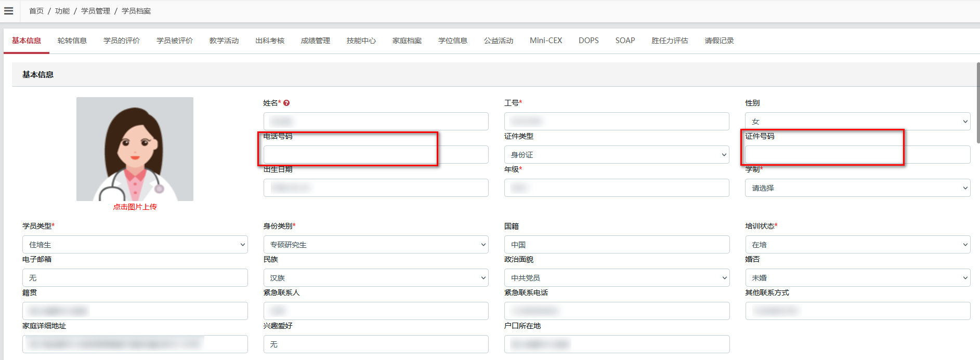This screenshot has height=360, width=980.
Task: Open the 性别 dropdown showing 女
Action: 857,121
